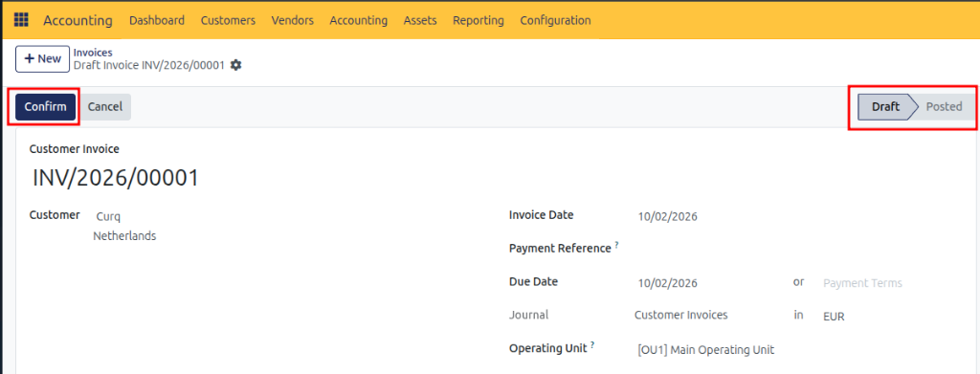Open the Dashboard menu
The height and width of the screenshot is (374, 980).
(157, 21)
